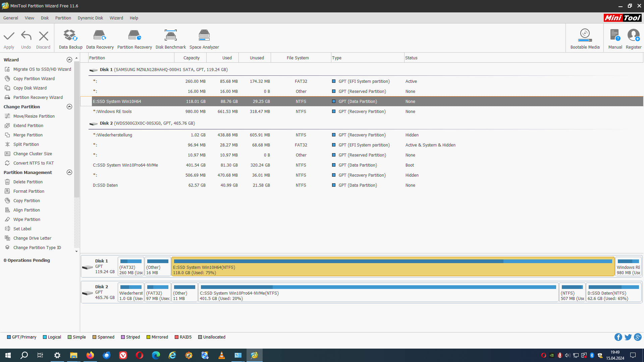The image size is (644, 362).
Task: Open Firefox from the taskbar
Action: point(90,355)
